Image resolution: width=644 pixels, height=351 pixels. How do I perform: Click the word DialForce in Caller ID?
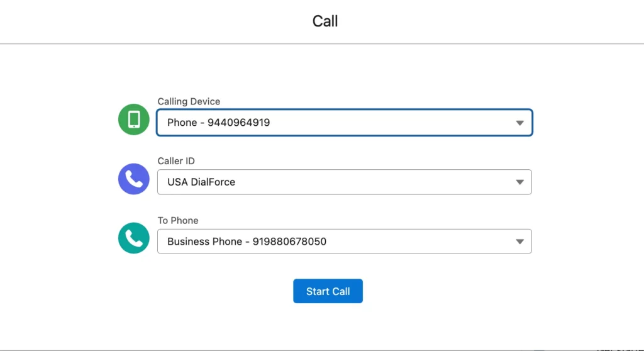click(x=213, y=182)
